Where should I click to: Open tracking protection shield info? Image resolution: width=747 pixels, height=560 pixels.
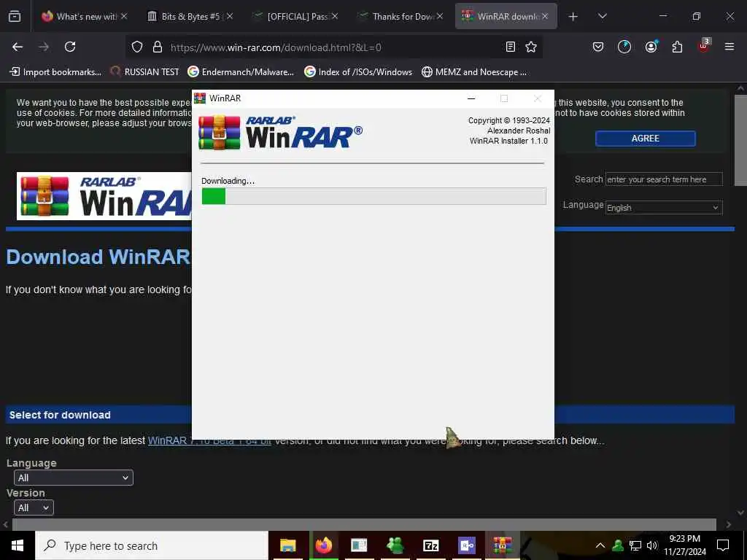pos(137,47)
